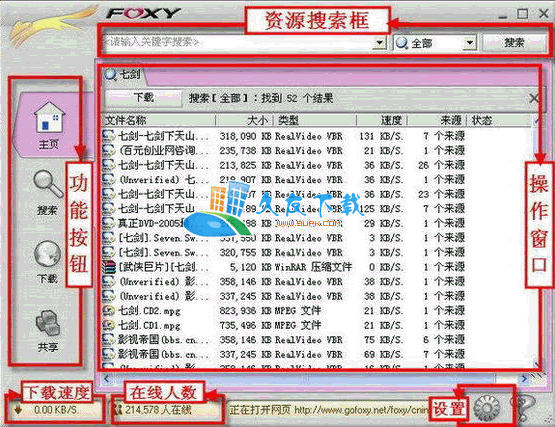Click the 69 KB/S speed value
This screenshot has width=555, height=427.
click(x=384, y=354)
